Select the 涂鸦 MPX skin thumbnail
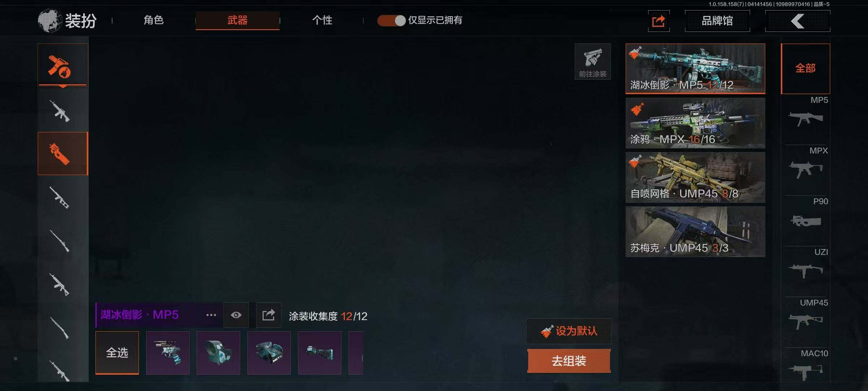868x391 pixels. coord(695,123)
